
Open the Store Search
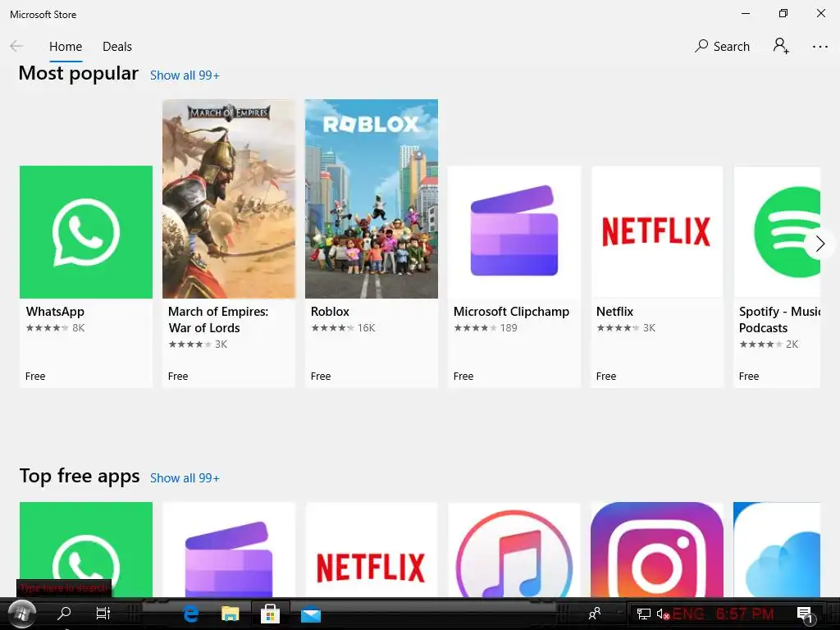click(x=722, y=47)
